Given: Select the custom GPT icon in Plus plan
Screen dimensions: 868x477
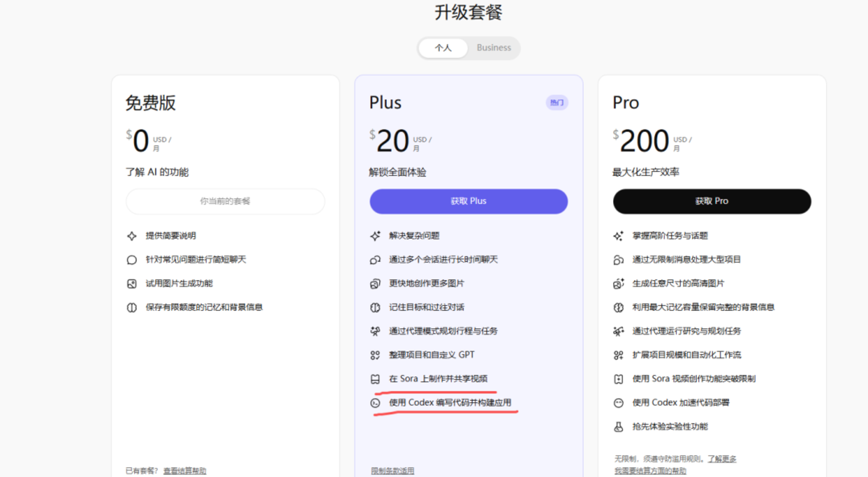Looking at the screenshot, I should click(x=374, y=355).
